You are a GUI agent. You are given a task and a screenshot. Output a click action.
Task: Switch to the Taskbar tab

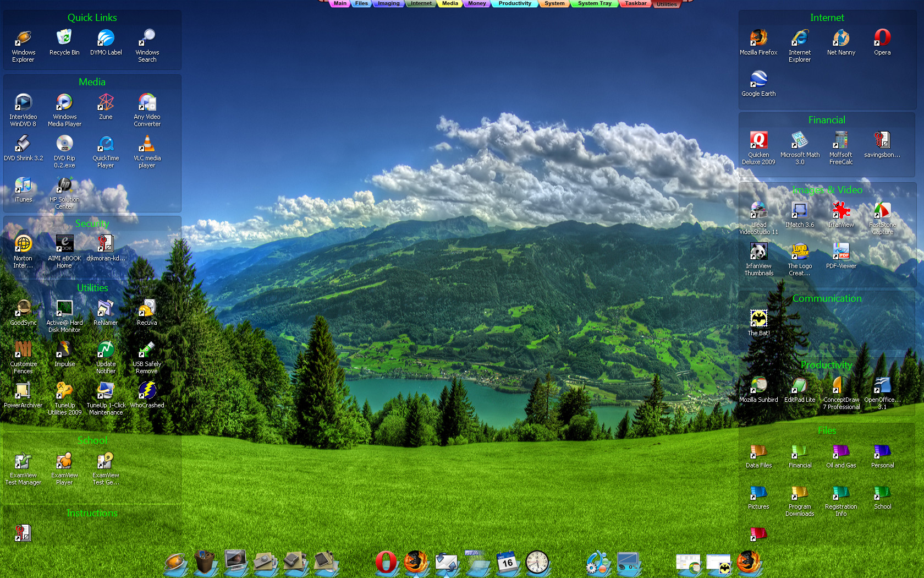[635, 3]
